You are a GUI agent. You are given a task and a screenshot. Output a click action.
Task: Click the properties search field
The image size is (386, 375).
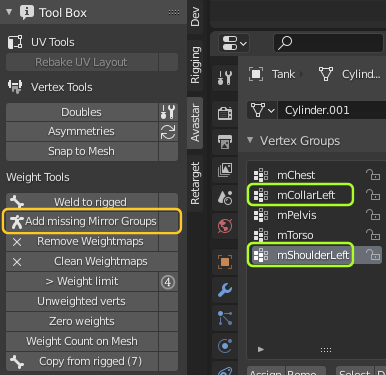(328, 43)
